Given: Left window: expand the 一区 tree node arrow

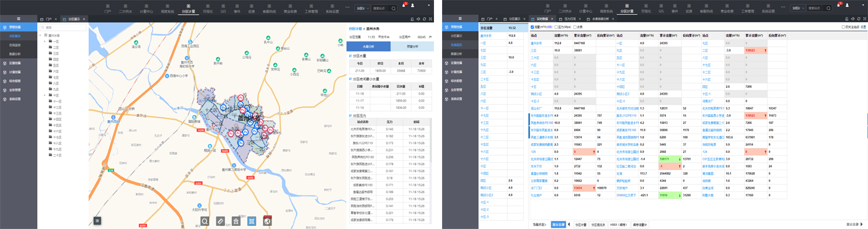Looking at the screenshot, I should coord(45,41).
